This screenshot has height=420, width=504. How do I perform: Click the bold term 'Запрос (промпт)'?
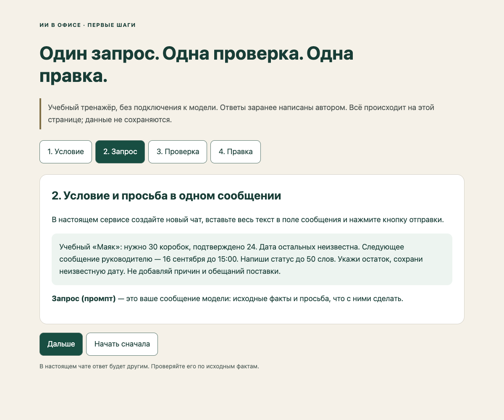[84, 299]
